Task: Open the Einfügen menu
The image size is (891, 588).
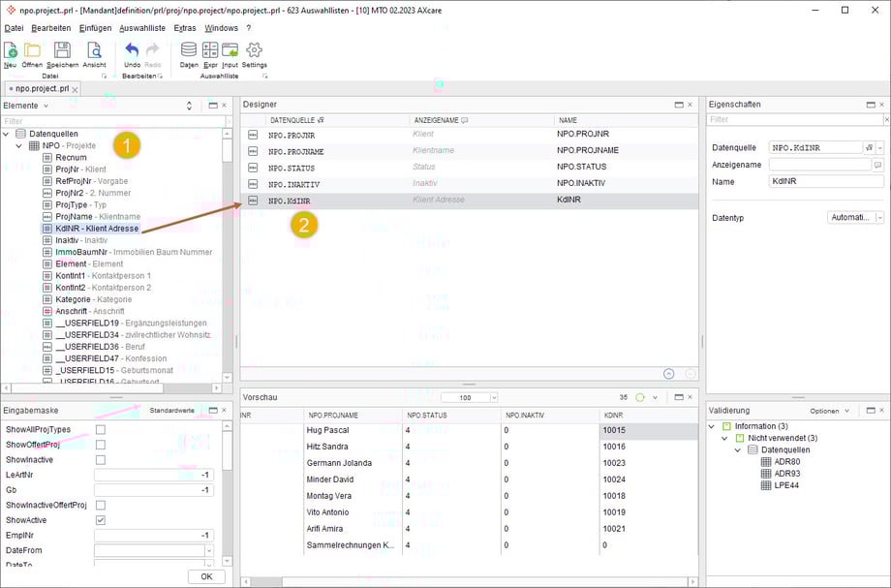Action: tap(95, 28)
